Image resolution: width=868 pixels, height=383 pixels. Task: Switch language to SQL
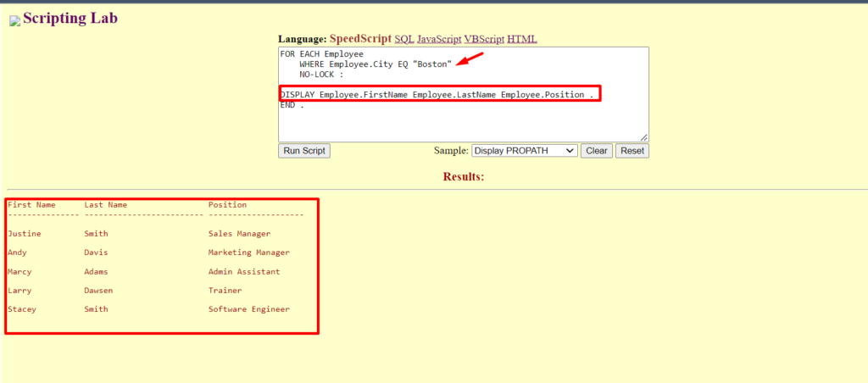404,39
